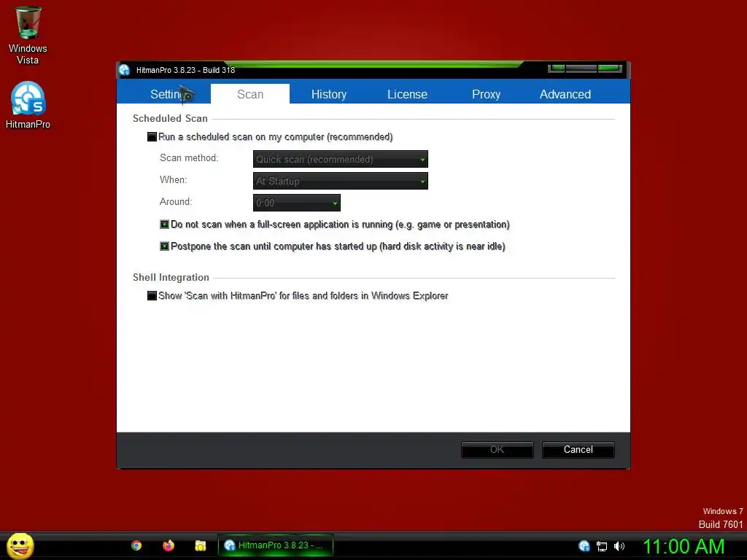Image resolution: width=747 pixels, height=560 pixels.
Task: Click the 'When:' label
Action: pos(174,180)
